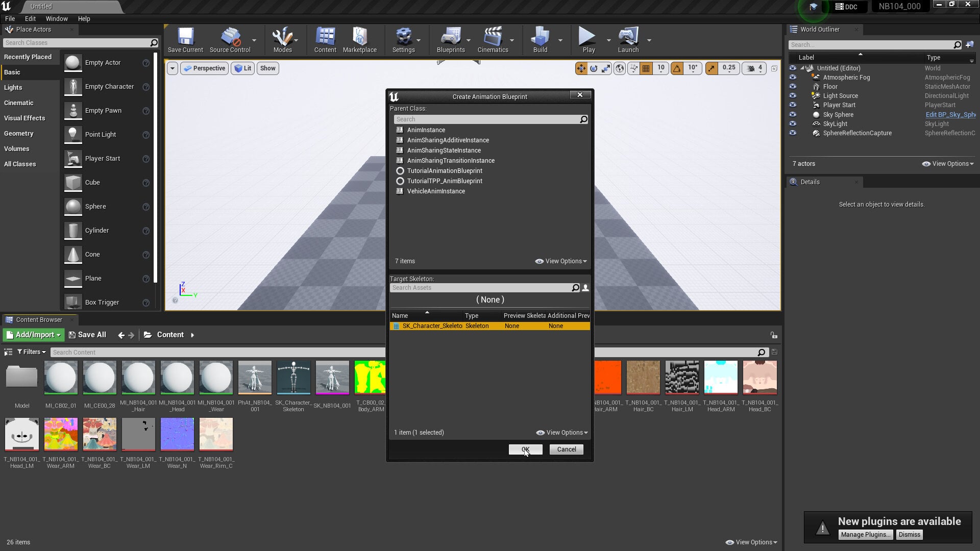Save the Content Browser search as collection

coord(774,352)
